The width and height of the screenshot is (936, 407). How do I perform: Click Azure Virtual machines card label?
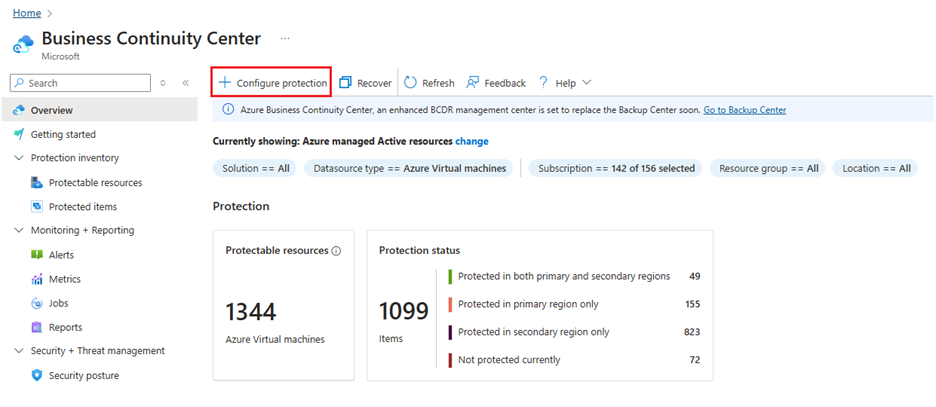tap(275, 340)
